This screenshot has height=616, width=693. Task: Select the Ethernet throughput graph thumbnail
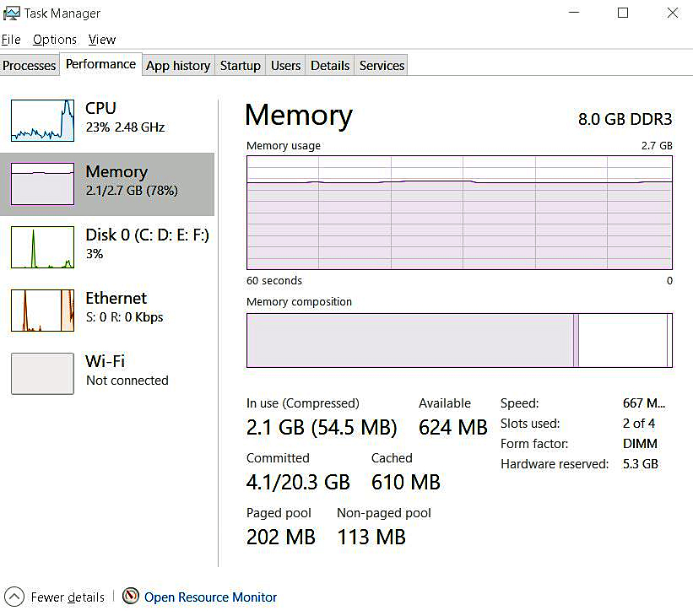click(x=42, y=311)
